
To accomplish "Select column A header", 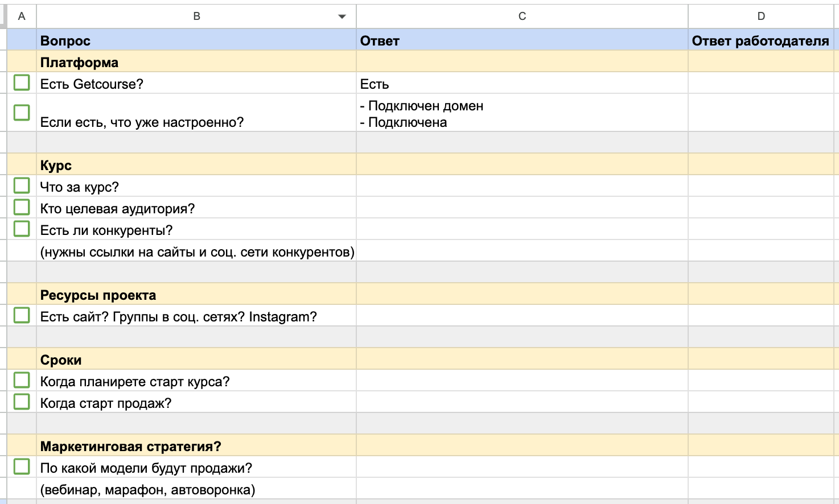I will click(x=22, y=16).
